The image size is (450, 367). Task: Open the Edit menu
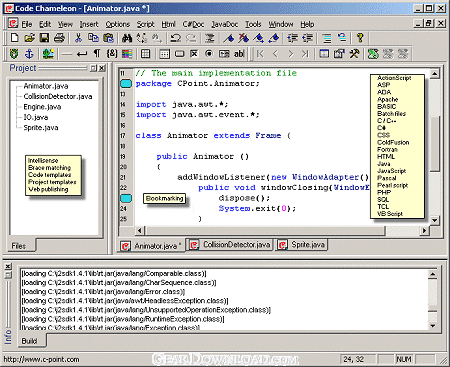point(45,24)
